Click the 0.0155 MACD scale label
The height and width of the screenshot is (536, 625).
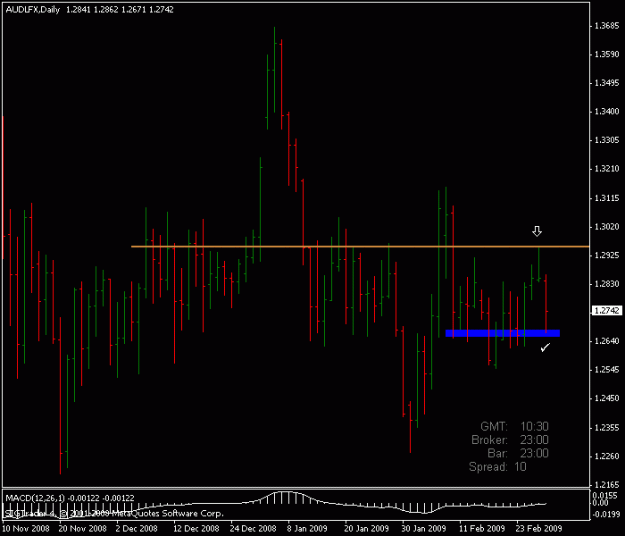[605, 496]
